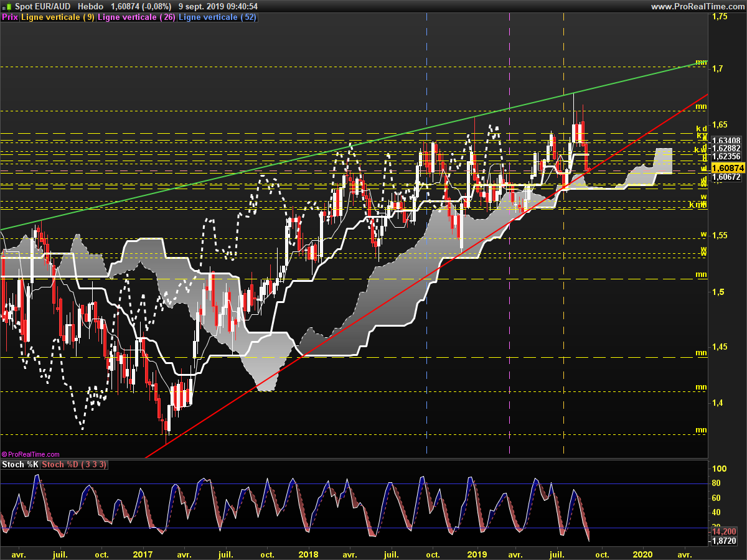
Task: Click the 1,63408 price tag
Action: [x=726, y=141]
